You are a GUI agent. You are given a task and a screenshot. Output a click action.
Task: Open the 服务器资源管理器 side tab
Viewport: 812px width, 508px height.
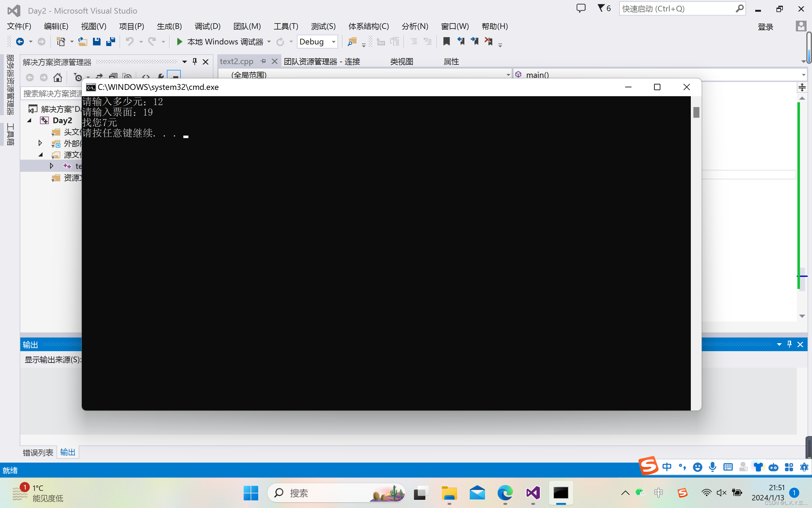coord(10,85)
